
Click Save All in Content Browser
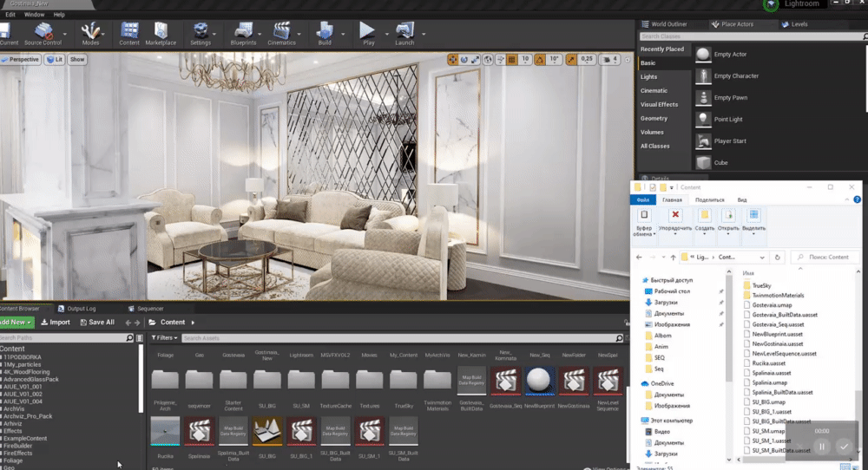[x=96, y=322]
